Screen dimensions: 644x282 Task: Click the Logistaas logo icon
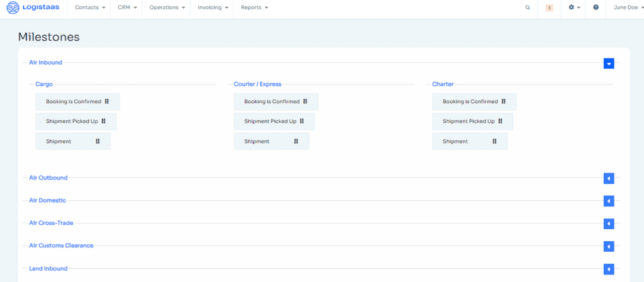pos(13,8)
